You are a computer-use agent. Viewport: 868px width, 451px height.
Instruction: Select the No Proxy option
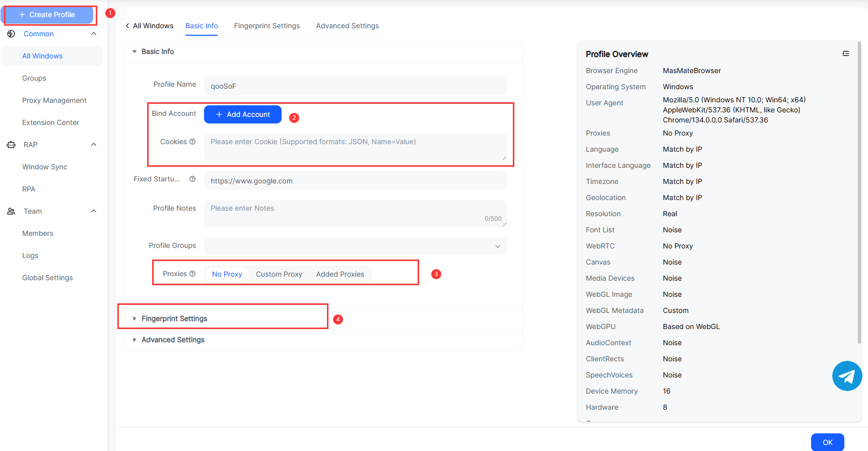(227, 274)
